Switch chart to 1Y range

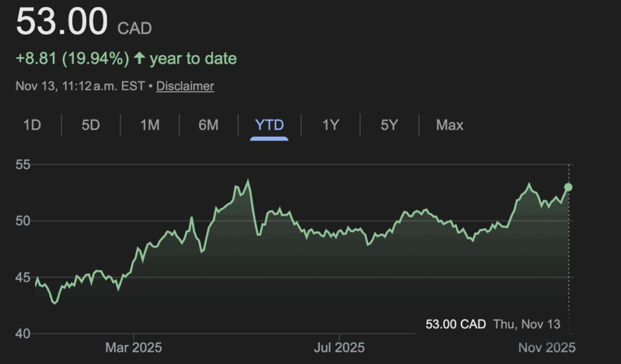pyautogui.click(x=331, y=125)
